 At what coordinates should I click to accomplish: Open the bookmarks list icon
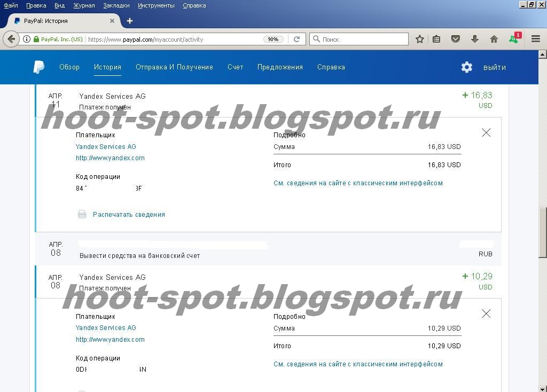click(x=436, y=39)
